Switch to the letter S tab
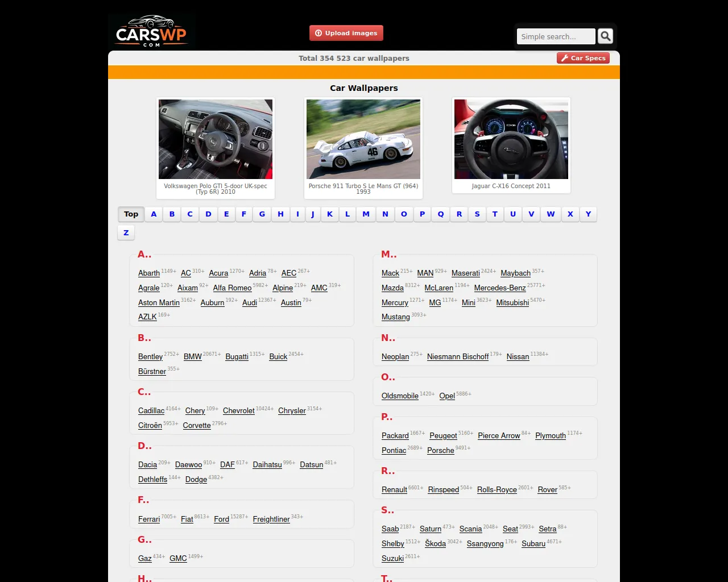This screenshot has width=728, height=582. [x=477, y=214]
